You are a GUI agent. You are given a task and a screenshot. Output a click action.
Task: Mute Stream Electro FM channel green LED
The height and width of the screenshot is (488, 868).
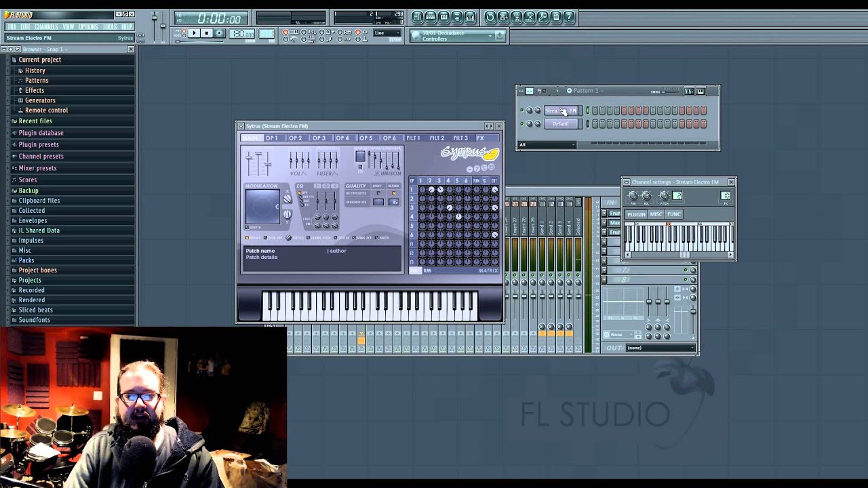[521, 110]
